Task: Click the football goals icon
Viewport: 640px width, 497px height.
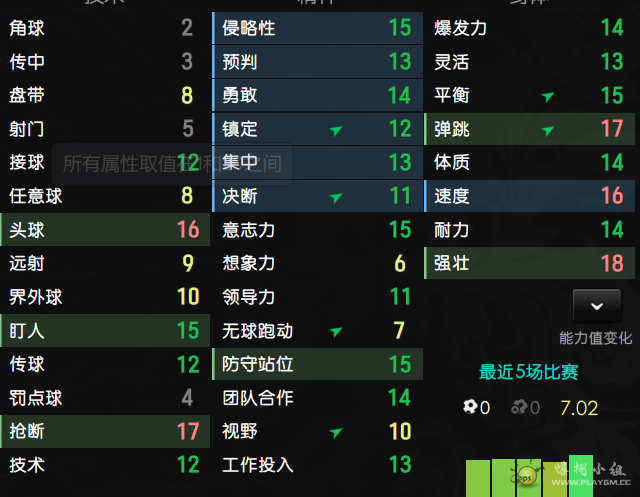Action: point(470,407)
